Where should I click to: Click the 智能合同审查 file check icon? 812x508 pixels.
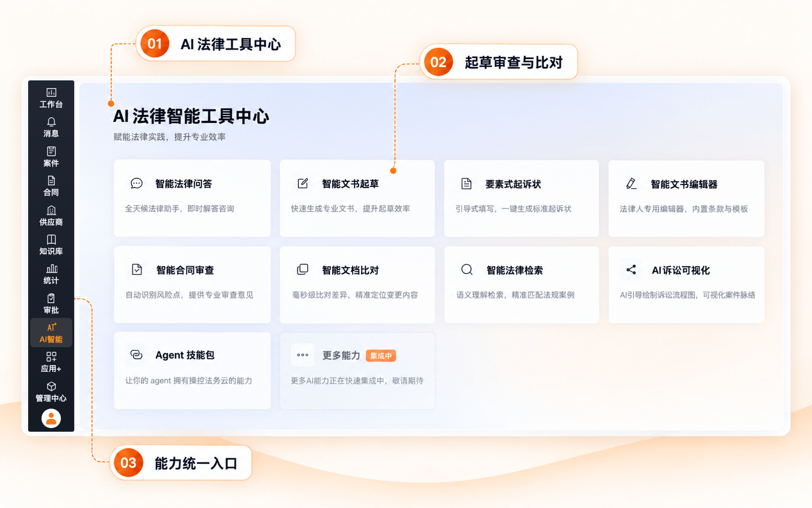(137, 269)
